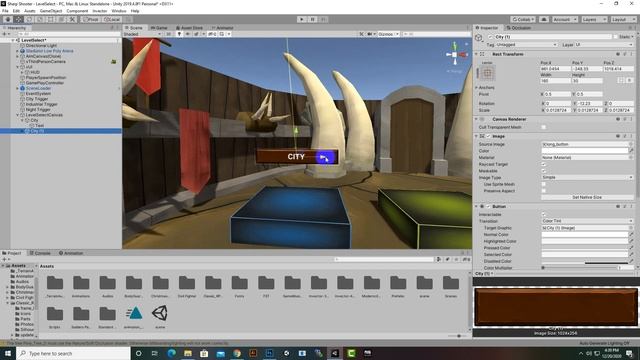
Task: Select the Rotate tool in the toolbar
Action: [29, 19]
